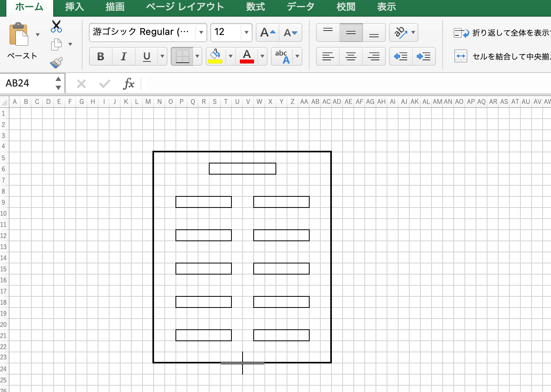
Task: Select column AK header
Action: click(x=415, y=102)
